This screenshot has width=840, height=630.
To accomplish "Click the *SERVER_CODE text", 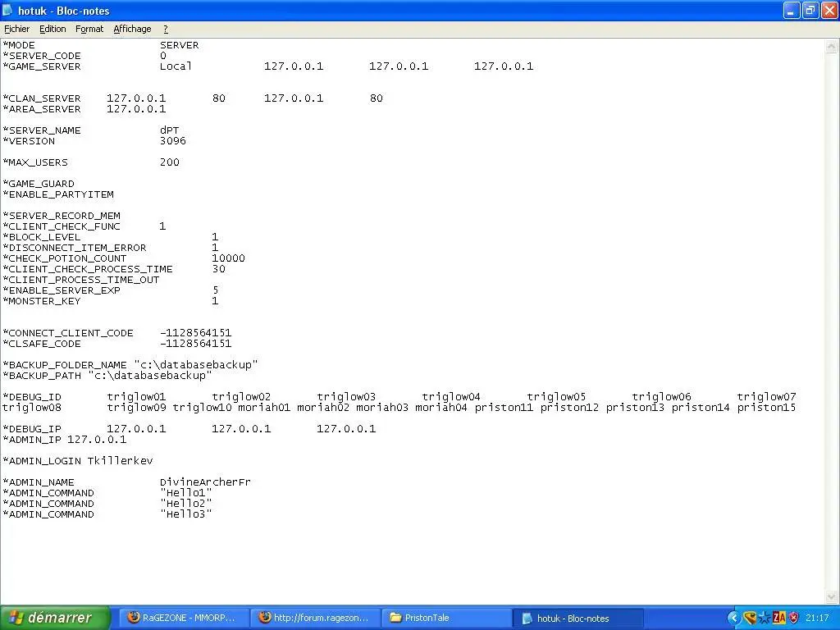I will tap(42, 56).
